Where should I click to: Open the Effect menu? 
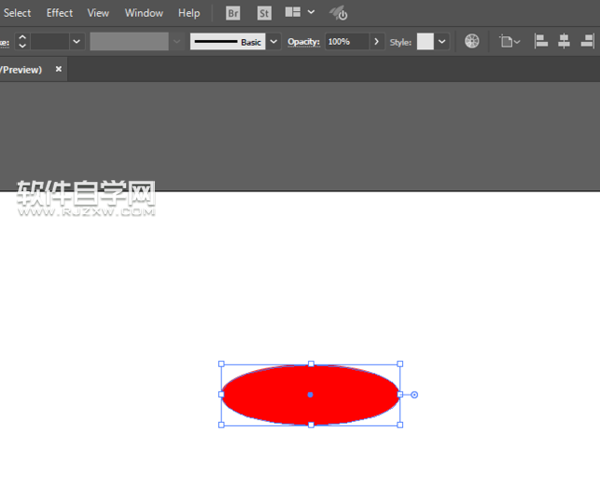click(59, 13)
